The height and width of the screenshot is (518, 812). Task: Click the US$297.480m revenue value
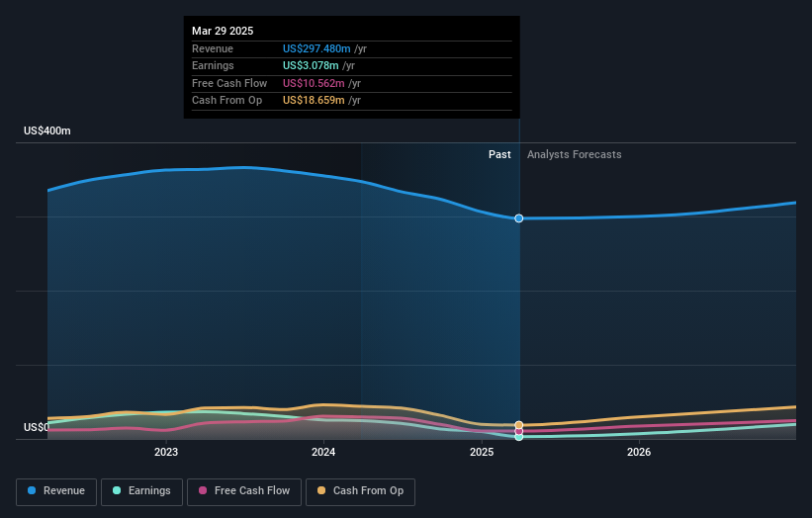[x=316, y=48]
